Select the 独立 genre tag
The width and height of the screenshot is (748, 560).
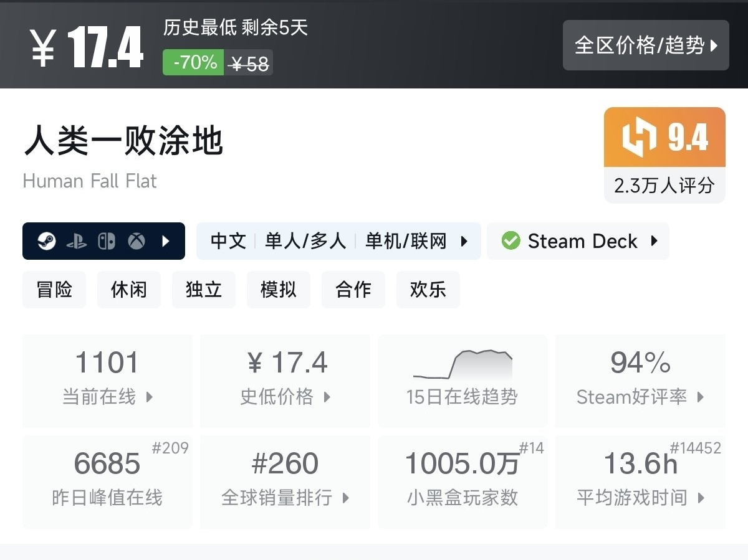click(x=204, y=290)
